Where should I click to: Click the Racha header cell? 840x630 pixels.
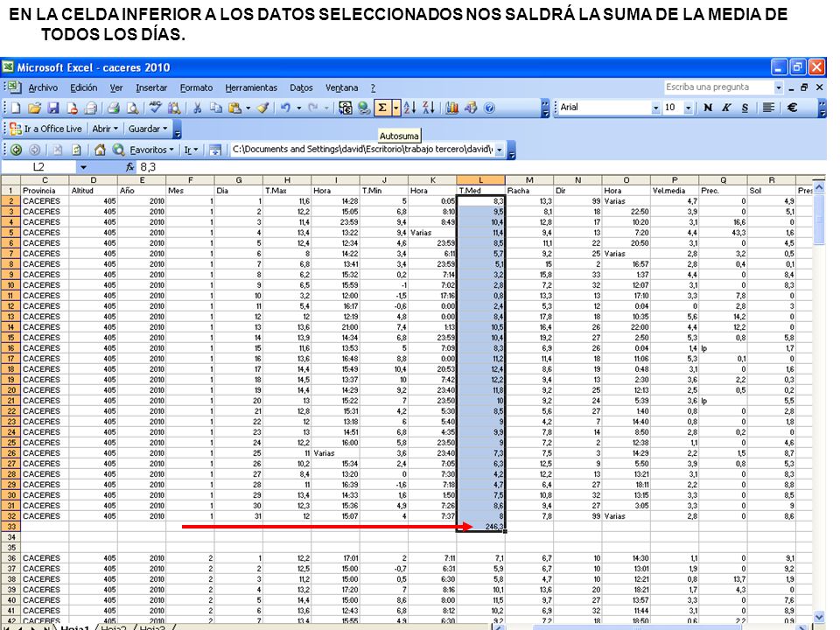pos(529,191)
